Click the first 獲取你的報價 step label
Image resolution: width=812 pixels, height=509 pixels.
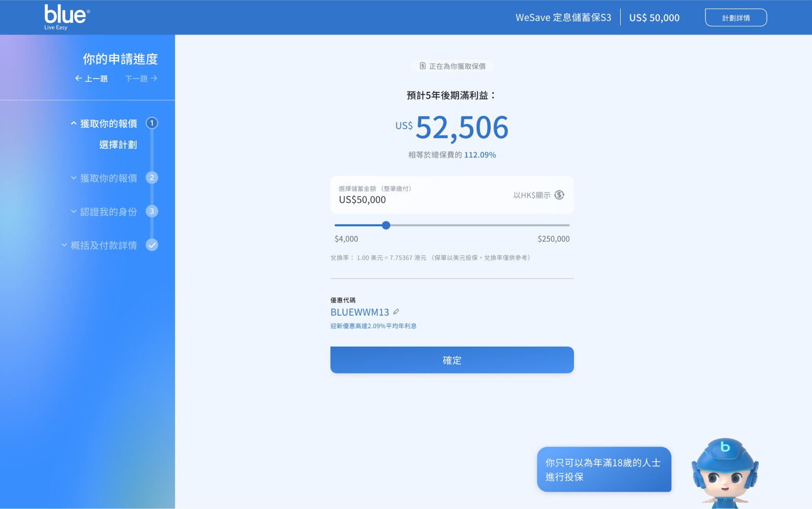[x=109, y=123]
